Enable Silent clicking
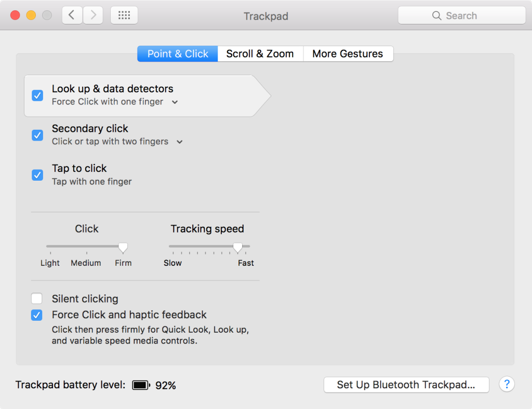The width and height of the screenshot is (532, 409). 37,298
